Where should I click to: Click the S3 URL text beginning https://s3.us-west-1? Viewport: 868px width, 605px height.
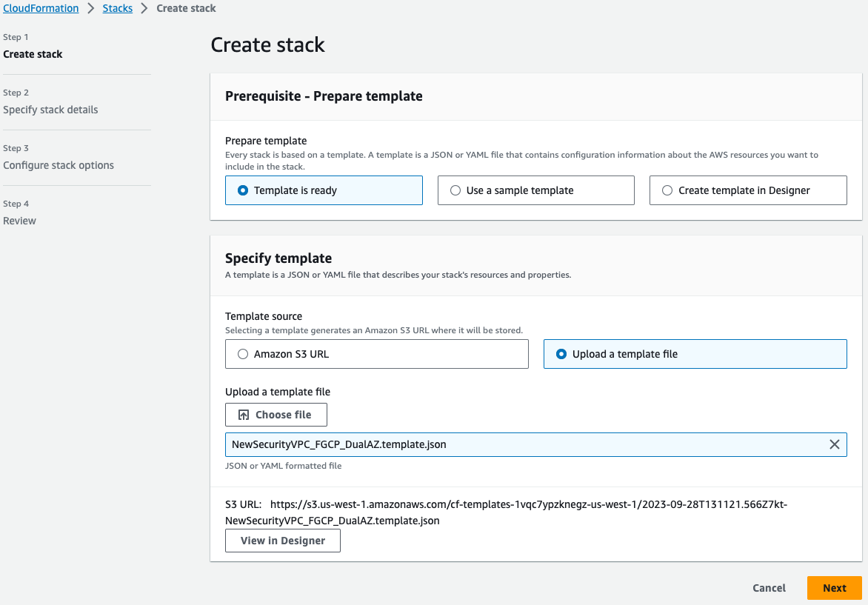506,512
